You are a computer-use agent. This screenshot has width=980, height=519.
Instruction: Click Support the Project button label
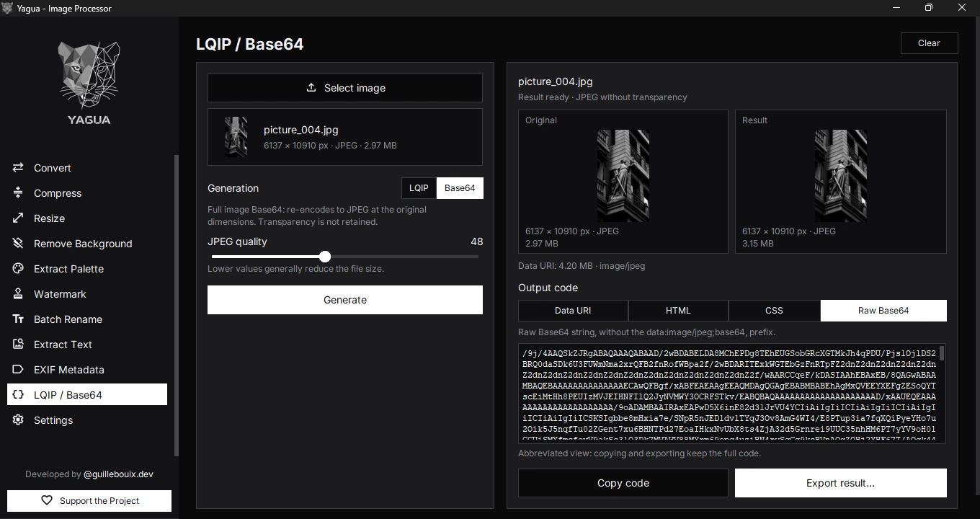pos(99,501)
